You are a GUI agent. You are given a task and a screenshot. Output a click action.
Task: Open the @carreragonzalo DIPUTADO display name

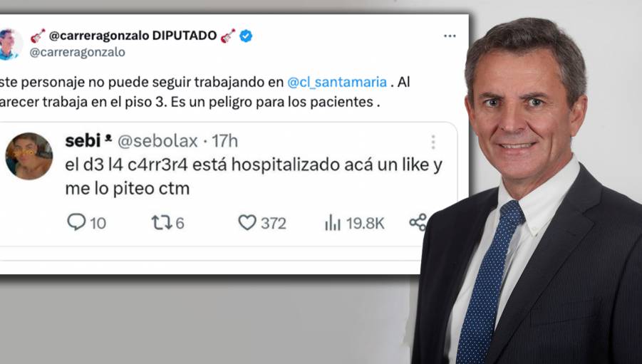(133, 36)
